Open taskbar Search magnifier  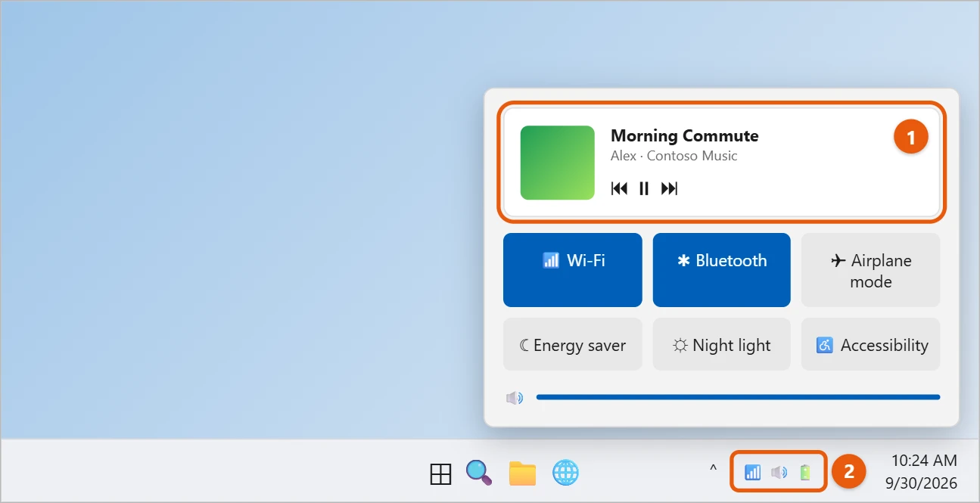point(479,473)
